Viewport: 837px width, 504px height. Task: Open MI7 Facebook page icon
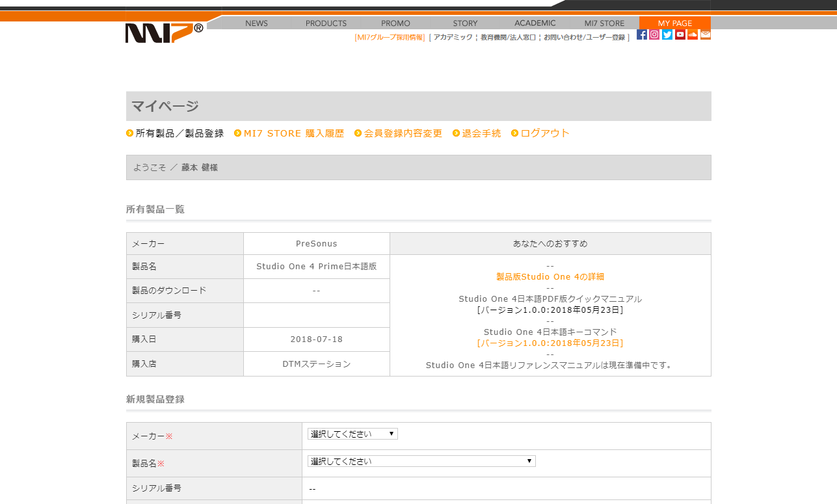642,34
